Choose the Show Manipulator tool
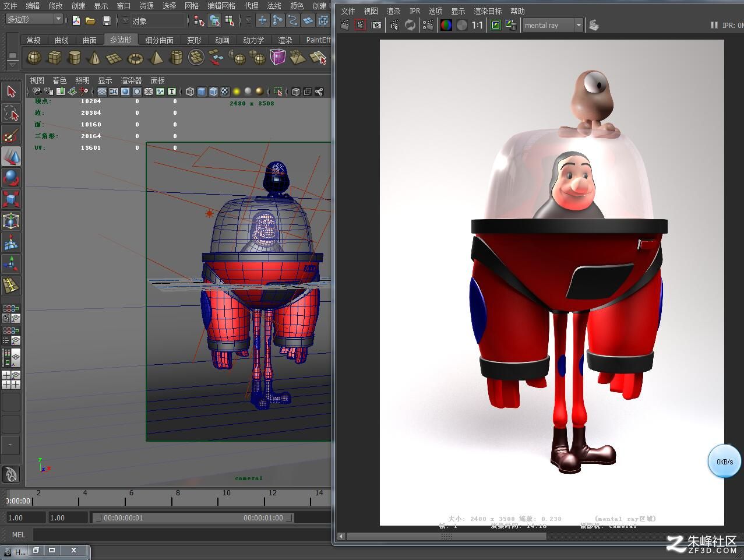 click(x=11, y=264)
